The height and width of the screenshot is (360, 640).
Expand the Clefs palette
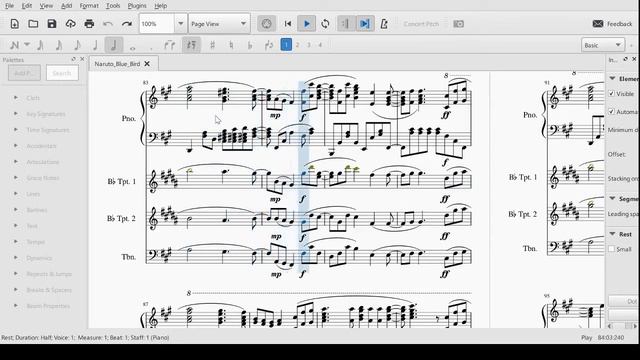(x=16, y=98)
